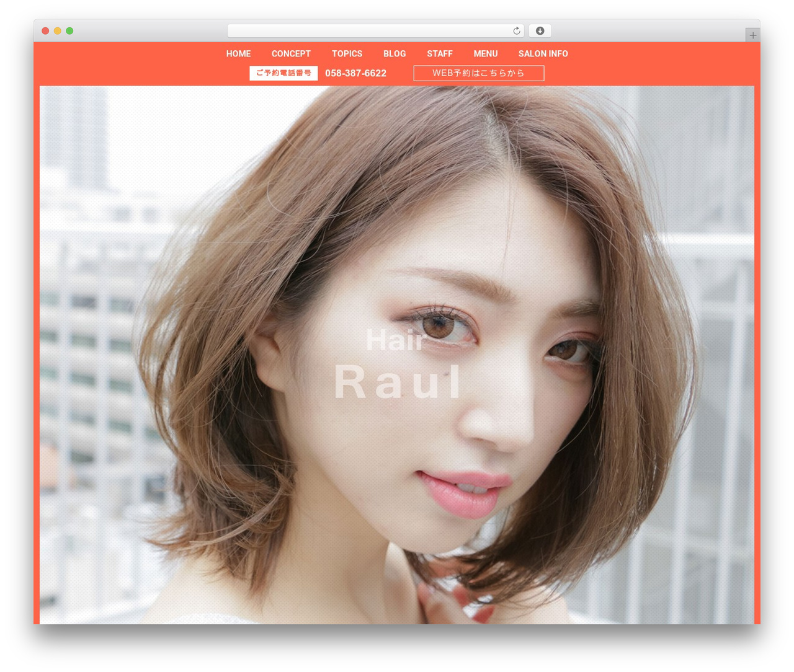Viewport: 794px width, 672px height.
Task: Focus the browser address bar
Action: tap(376, 31)
